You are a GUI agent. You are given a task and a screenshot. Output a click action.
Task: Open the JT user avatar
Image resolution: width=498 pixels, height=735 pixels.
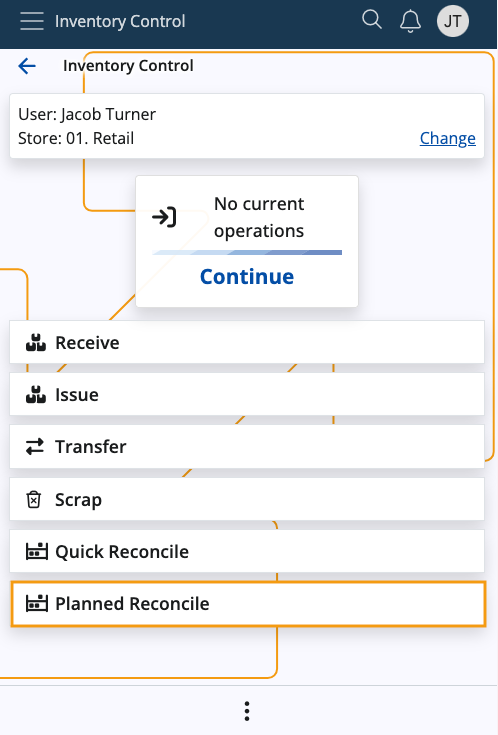coord(453,21)
